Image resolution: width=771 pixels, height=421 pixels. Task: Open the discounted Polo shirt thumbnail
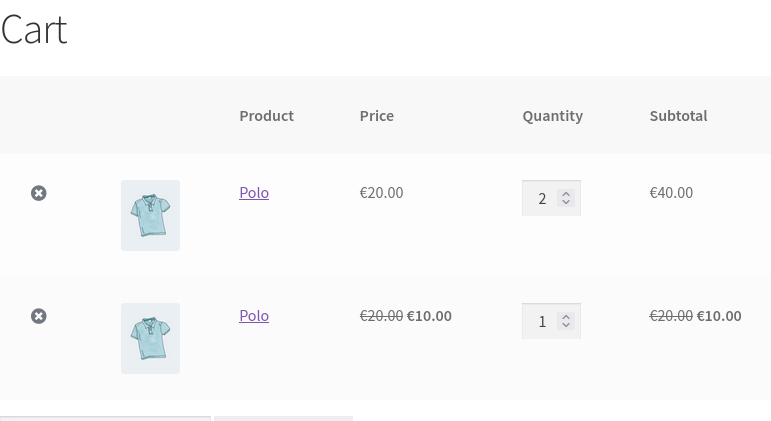click(x=150, y=338)
